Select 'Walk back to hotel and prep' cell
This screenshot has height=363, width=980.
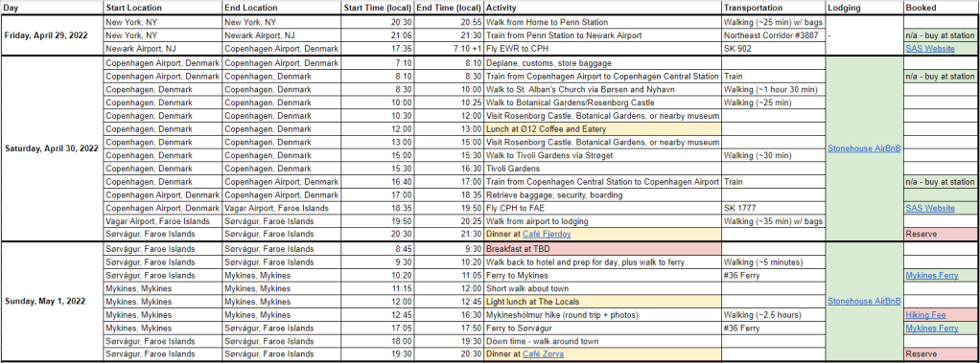pyautogui.click(x=602, y=261)
